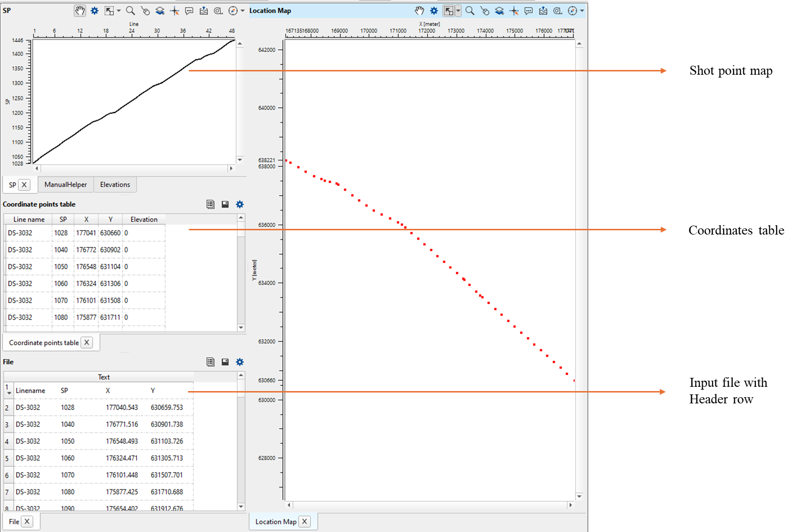Click the compass icon in the SP toolbar
This screenshot has height=532, width=802.
pos(232,10)
